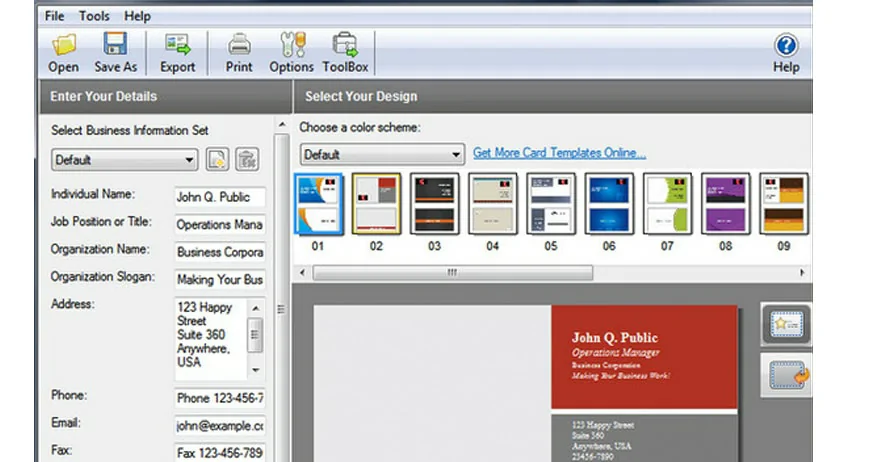Expand the Business Information Set dropdown
The height and width of the screenshot is (462, 870).
[x=190, y=160]
